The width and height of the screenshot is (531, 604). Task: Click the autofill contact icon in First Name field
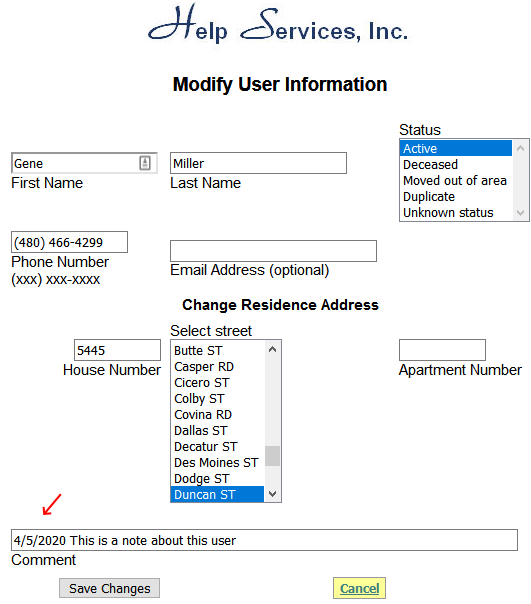point(145,163)
